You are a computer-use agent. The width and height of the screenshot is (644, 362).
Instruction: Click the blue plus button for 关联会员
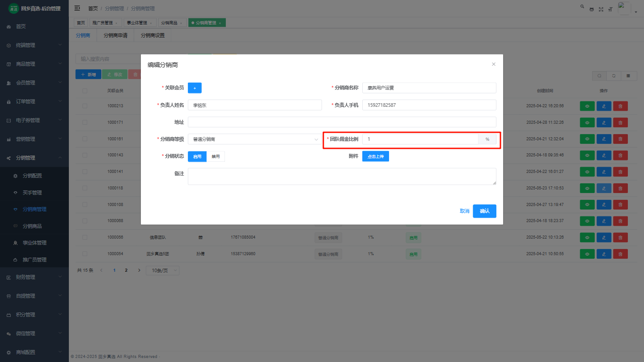[195, 88]
